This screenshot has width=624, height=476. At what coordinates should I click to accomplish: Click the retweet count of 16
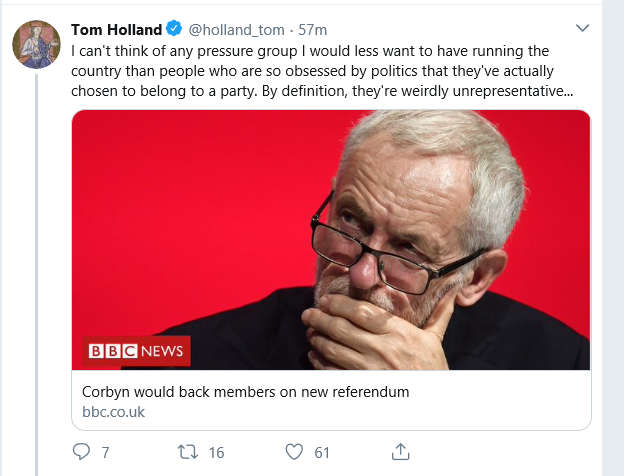(x=216, y=453)
